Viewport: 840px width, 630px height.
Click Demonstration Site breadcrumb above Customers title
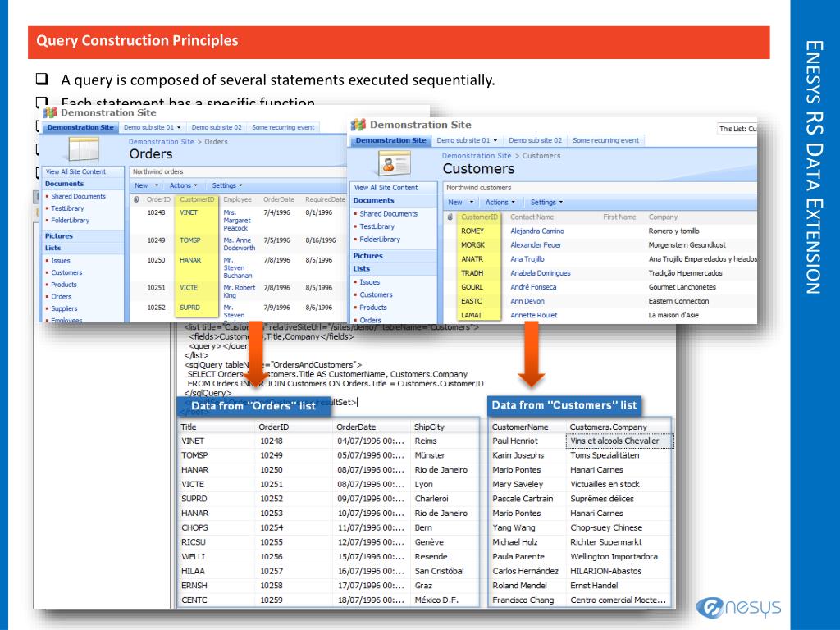click(x=477, y=156)
